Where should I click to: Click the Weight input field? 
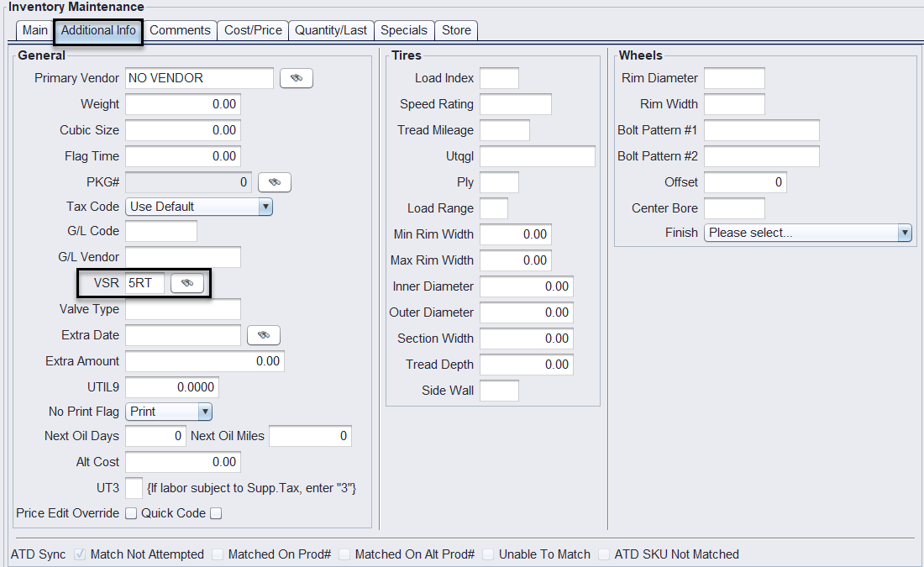click(182, 104)
